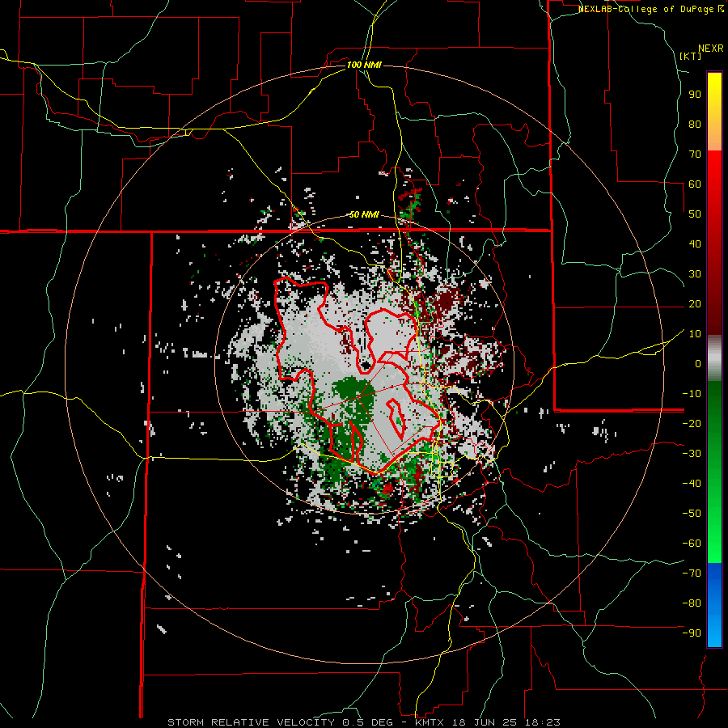Screen dimensions: 728x728
Task: Select the -60 value on the velocity scale
Action: [692, 544]
